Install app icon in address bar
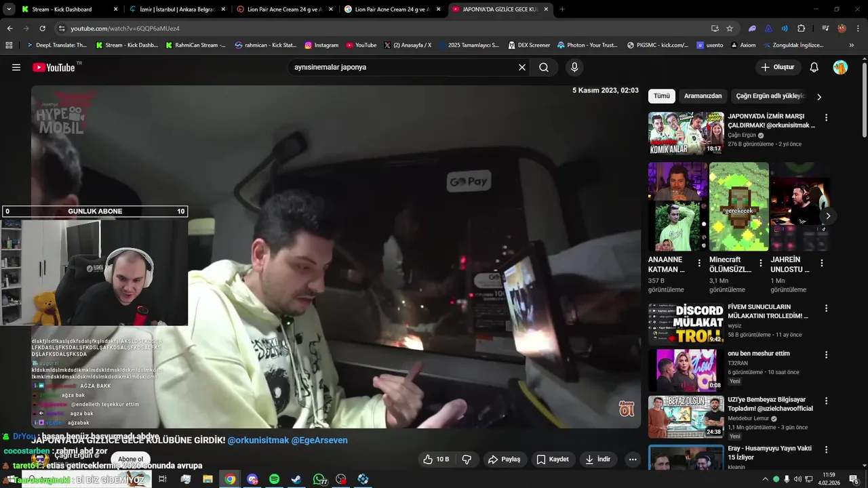This screenshot has height=488, width=868. (x=715, y=28)
